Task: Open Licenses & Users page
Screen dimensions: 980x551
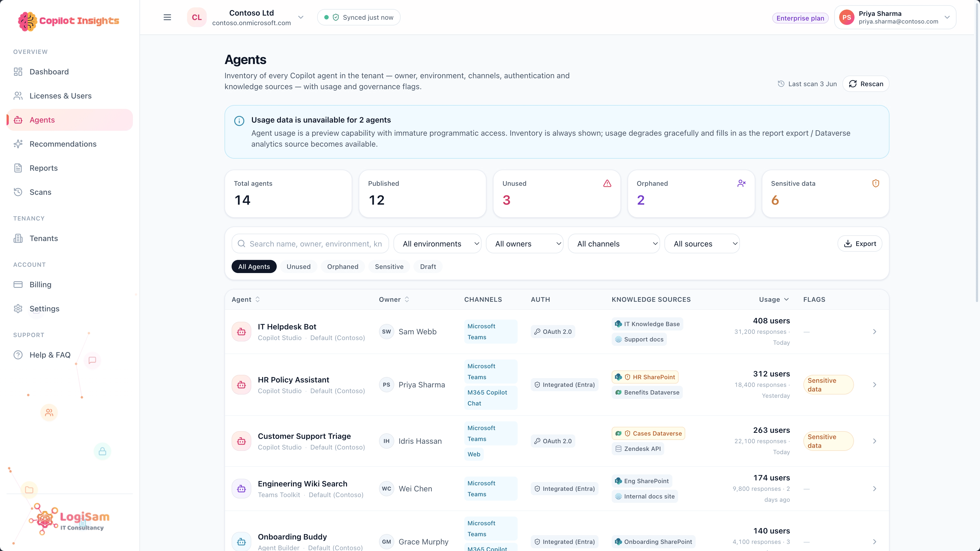Action: (x=70, y=95)
